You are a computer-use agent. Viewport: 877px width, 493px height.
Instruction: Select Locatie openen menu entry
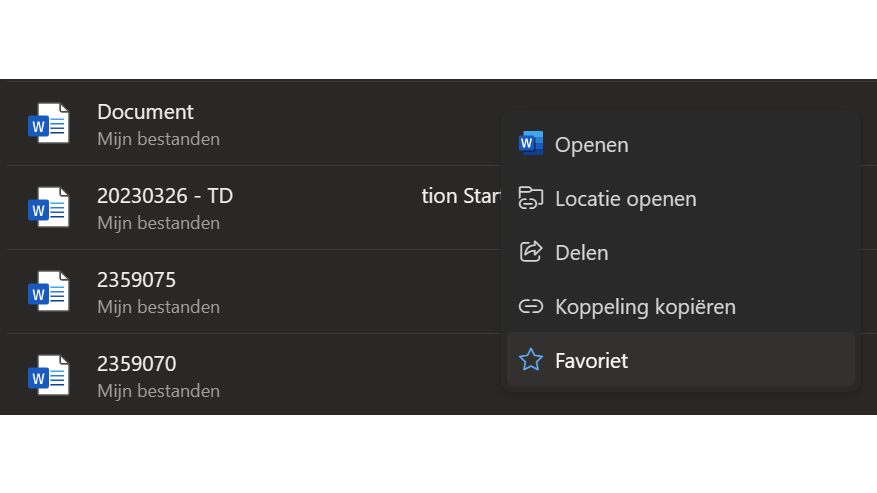pyautogui.click(x=625, y=199)
